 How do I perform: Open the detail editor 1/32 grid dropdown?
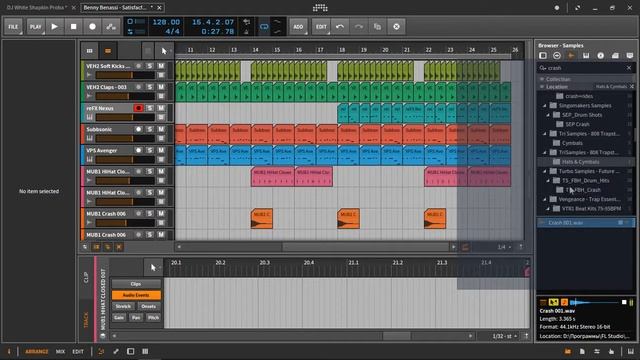tap(505, 336)
